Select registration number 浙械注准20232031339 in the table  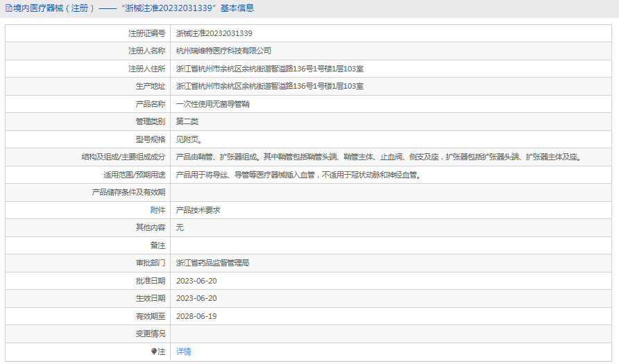click(x=214, y=33)
